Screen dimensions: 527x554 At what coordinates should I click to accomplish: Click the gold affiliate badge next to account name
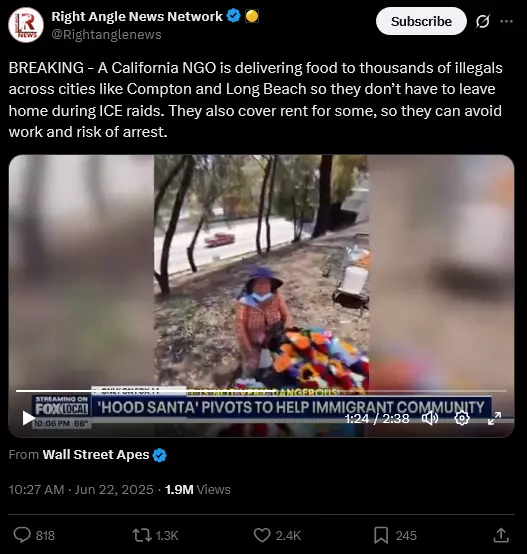click(x=252, y=16)
